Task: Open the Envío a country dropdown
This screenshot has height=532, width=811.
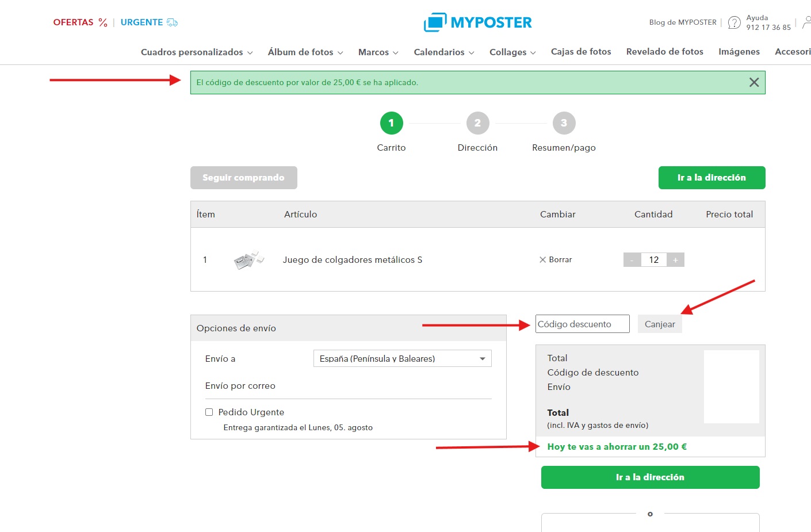Action: pos(402,358)
